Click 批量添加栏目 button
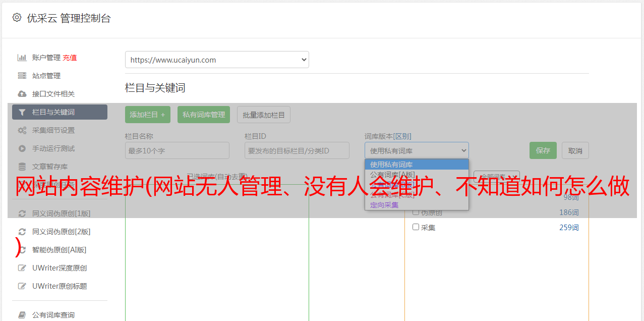 264,115
